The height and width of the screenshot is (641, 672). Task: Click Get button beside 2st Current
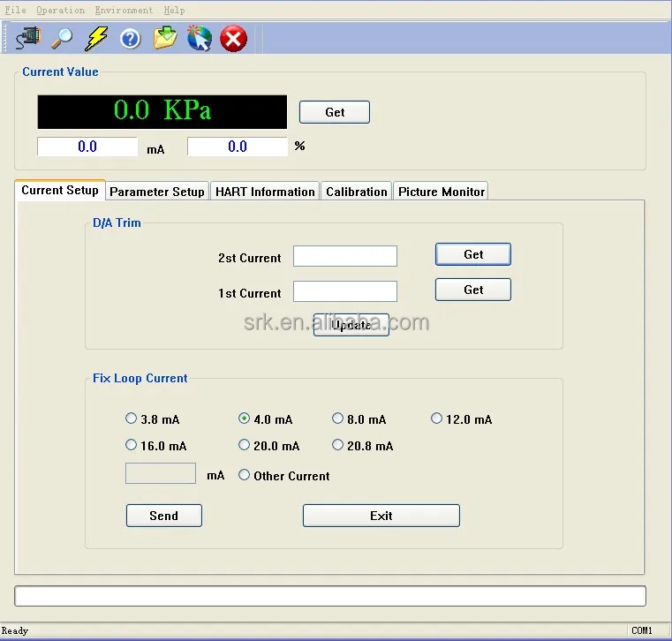(x=473, y=254)
